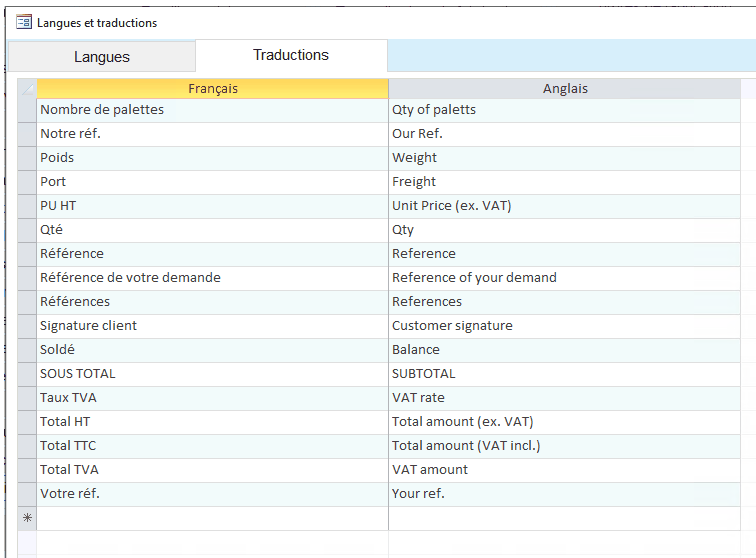This screenshot has height=558, width=756.
Task: Select the 'Your ref.' cell
Action: (x=565, y=494)
